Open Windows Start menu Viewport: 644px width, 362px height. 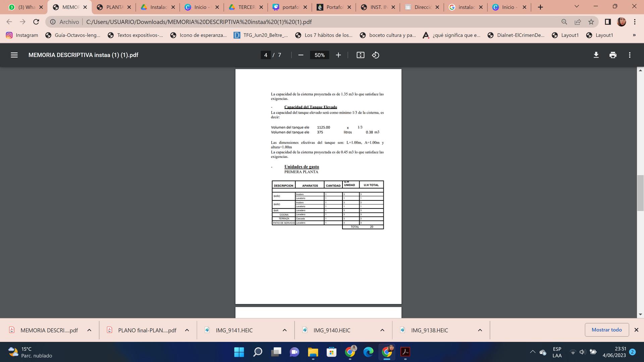(x=239, y=352)
